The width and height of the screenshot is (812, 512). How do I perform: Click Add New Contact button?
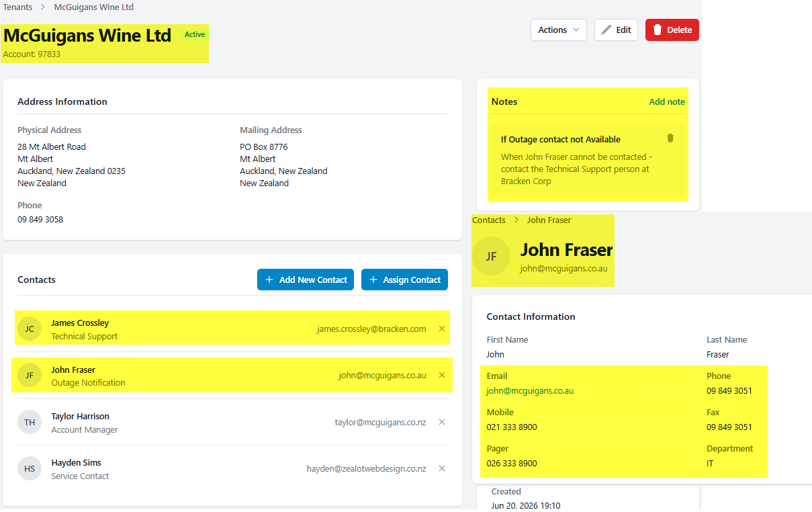pos(306,280)
